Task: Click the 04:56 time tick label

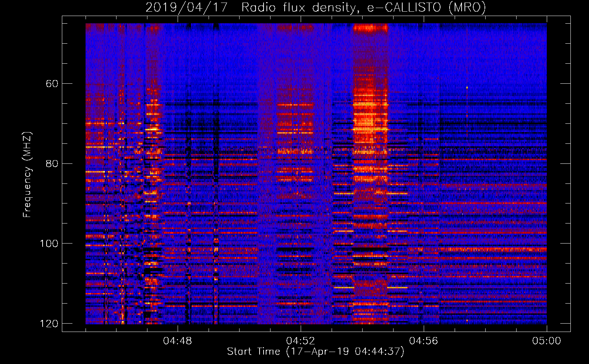Action: coord(424,341)
